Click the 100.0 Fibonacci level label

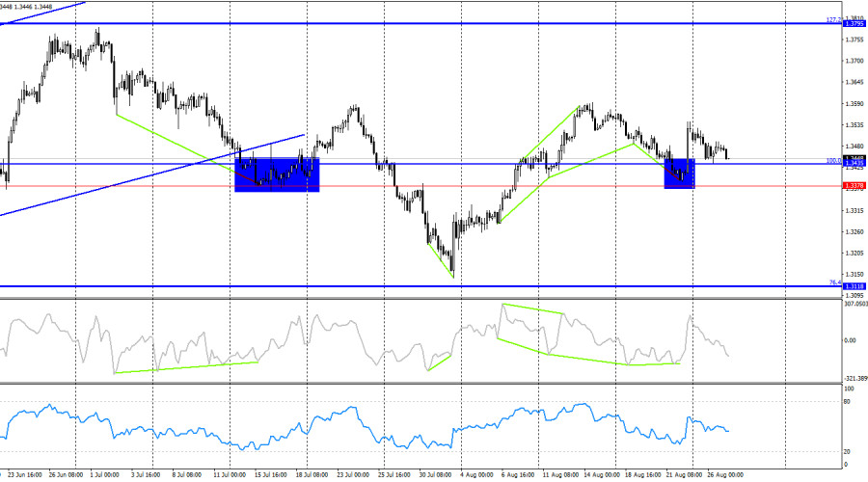[833, 160]
